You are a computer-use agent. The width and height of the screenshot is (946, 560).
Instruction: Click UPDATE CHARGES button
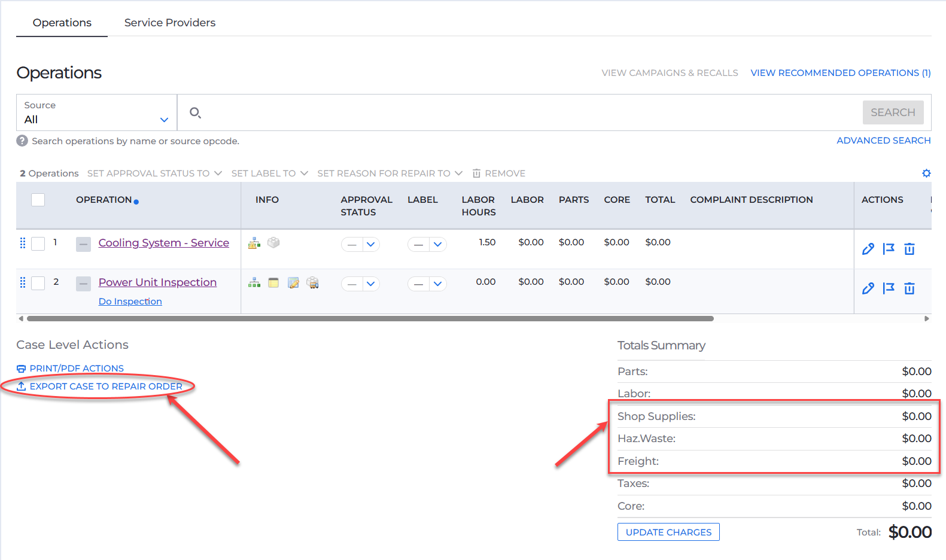(668, 532)
